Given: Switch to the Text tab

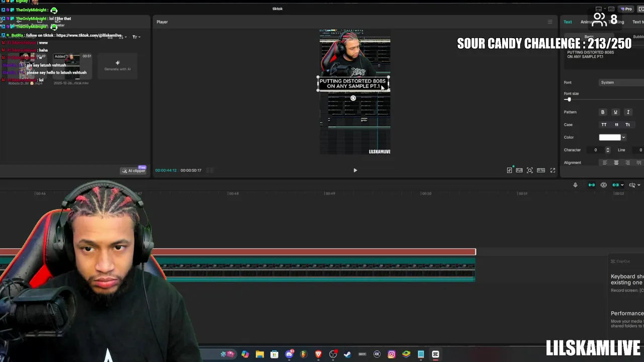Looking at the screenshot, I should [x=568, y=22].
